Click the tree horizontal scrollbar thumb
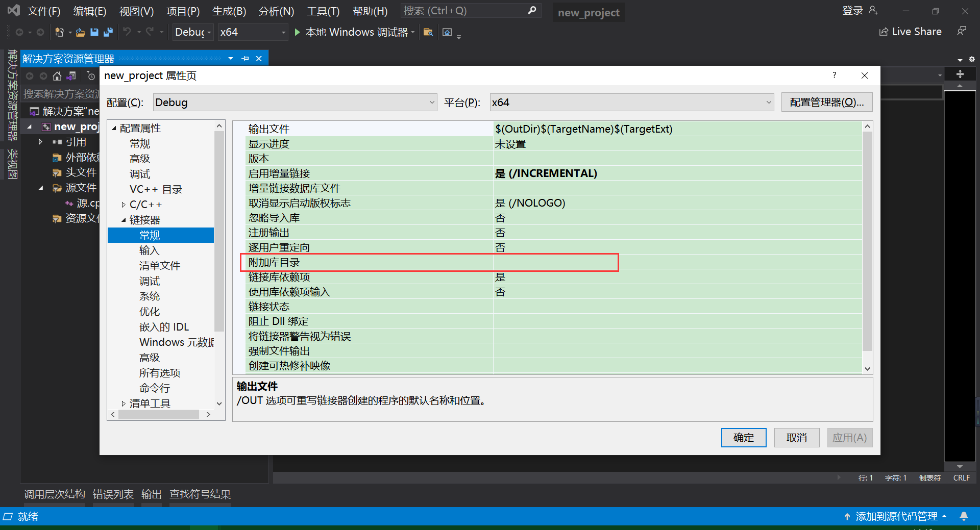Viewport: 980px width, 530px height. coord(159,415)
